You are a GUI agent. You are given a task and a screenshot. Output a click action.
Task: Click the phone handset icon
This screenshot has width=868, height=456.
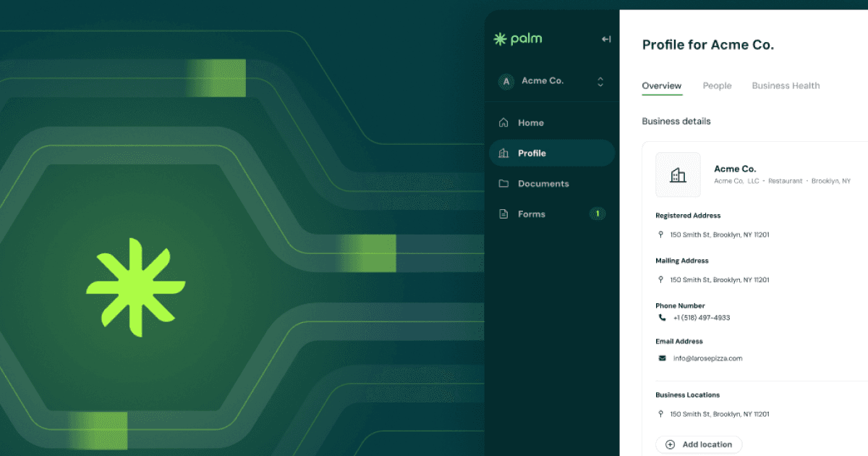(x=662, y=318)
